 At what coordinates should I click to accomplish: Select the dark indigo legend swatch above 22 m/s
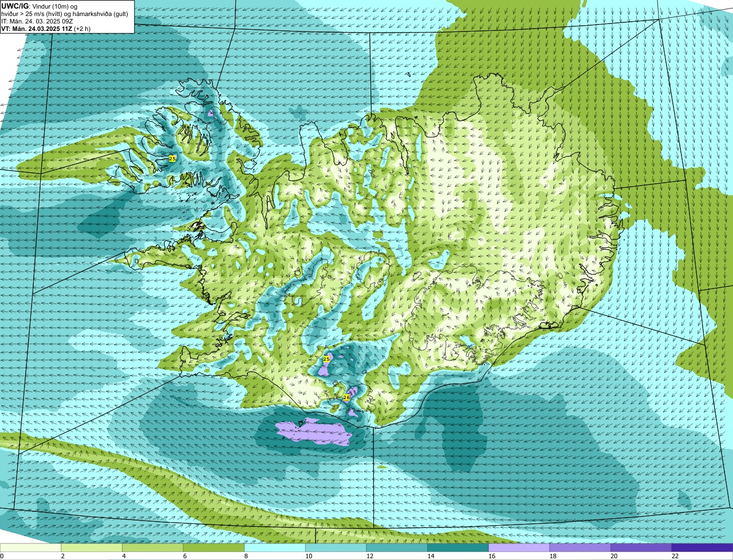point(703,547)
